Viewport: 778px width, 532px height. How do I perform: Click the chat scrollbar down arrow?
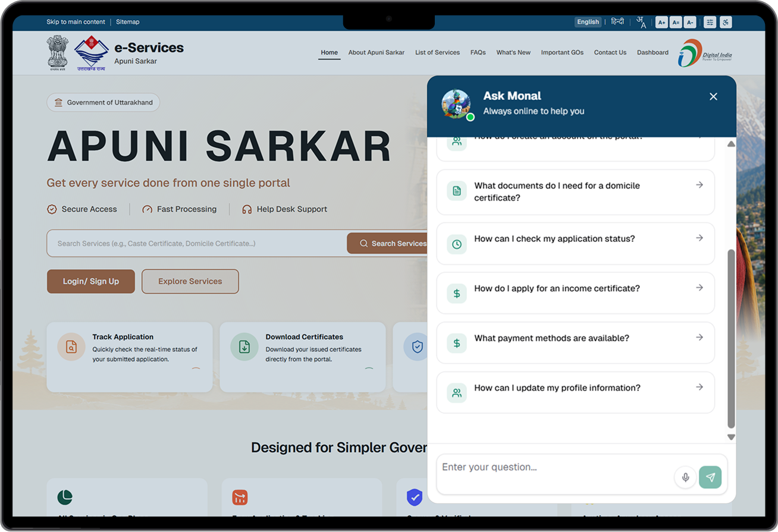(731, 437)
